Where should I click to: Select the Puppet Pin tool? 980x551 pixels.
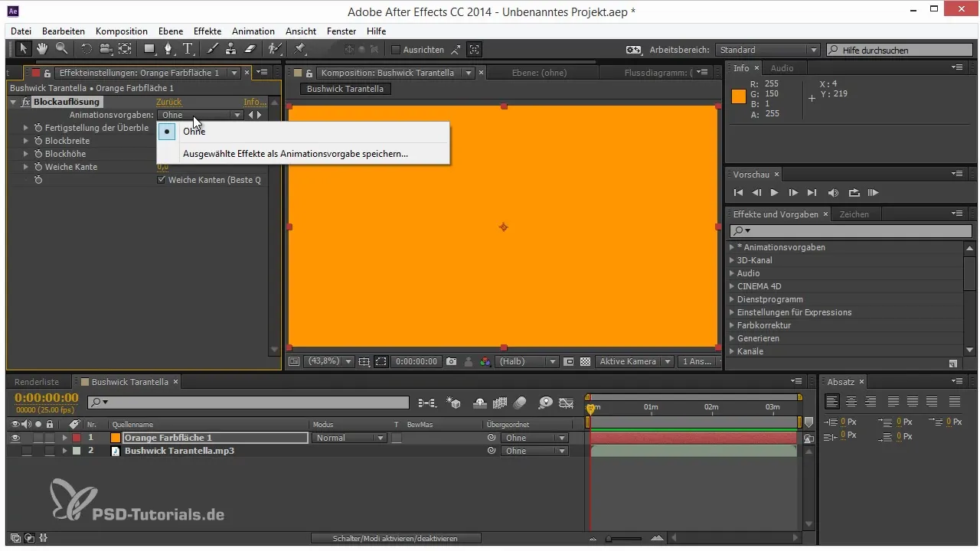pyautogui.click(x=299, y=49)
